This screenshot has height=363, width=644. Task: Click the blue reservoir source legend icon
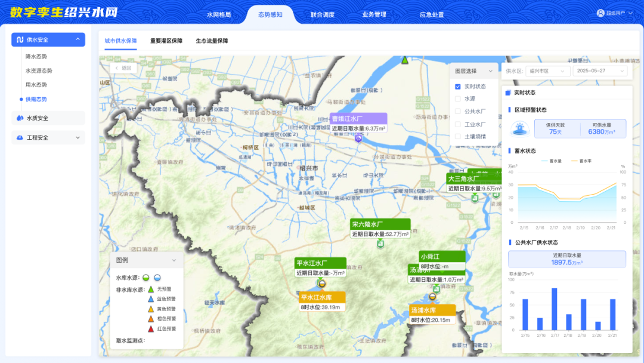(x=157, y=278)
